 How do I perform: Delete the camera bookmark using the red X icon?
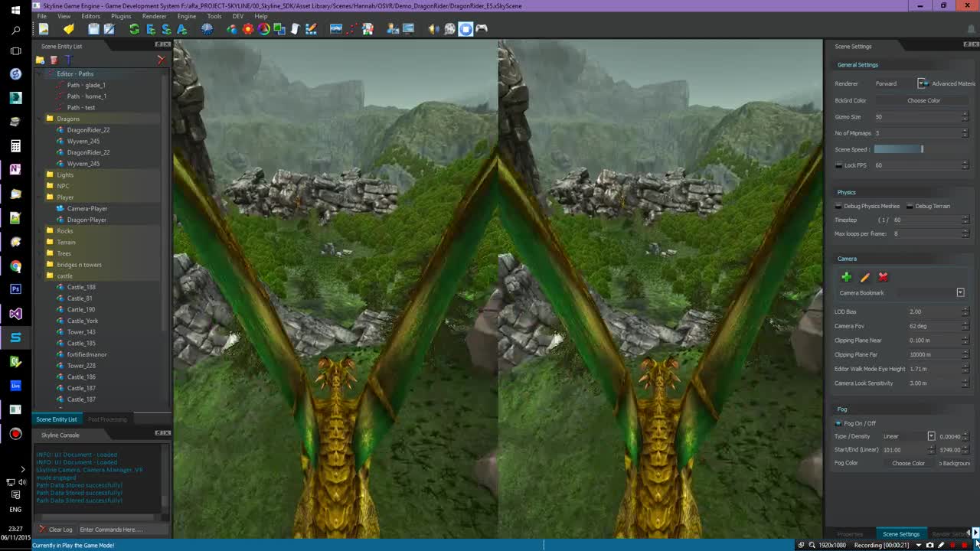click(x=883, y=277)
